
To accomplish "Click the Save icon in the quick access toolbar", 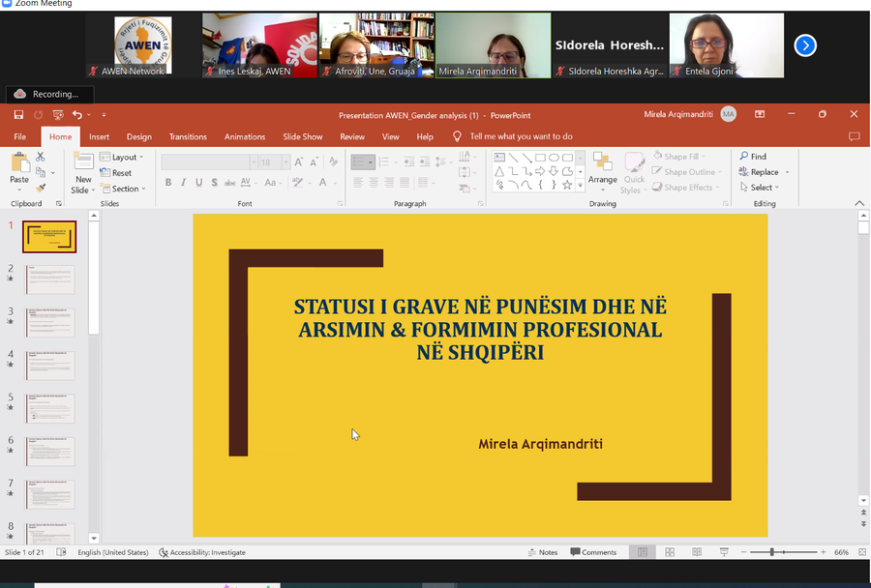I will pos(17,114).
